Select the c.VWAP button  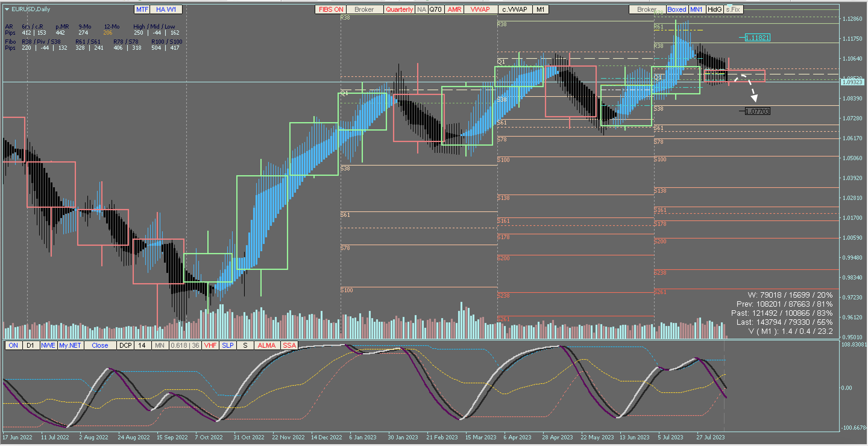tap(514, 9)
